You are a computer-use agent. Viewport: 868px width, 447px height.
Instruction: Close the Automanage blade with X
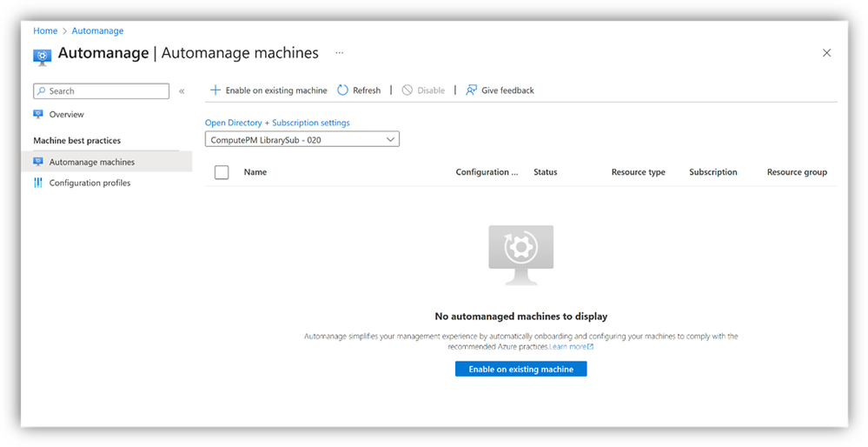tap(826, 53)
